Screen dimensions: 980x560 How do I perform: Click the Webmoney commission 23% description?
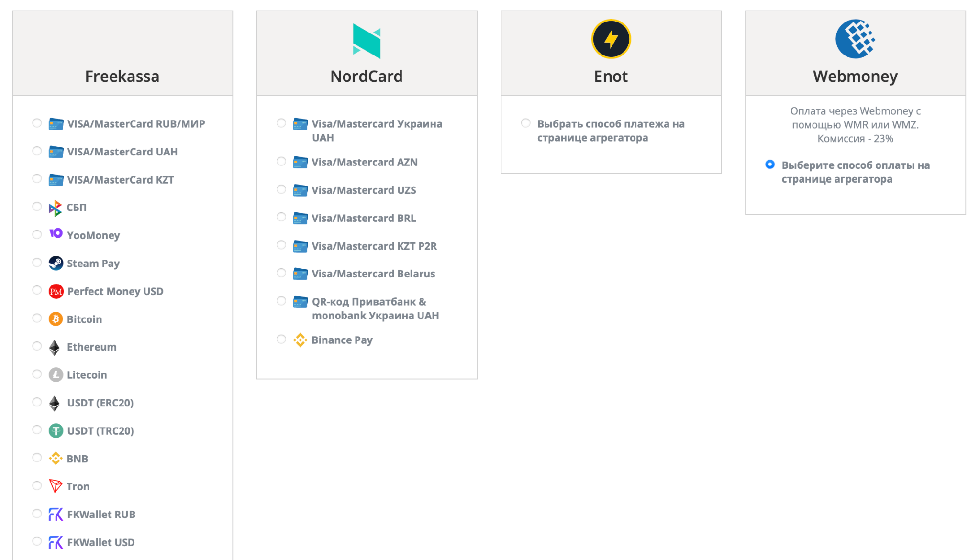856,125
